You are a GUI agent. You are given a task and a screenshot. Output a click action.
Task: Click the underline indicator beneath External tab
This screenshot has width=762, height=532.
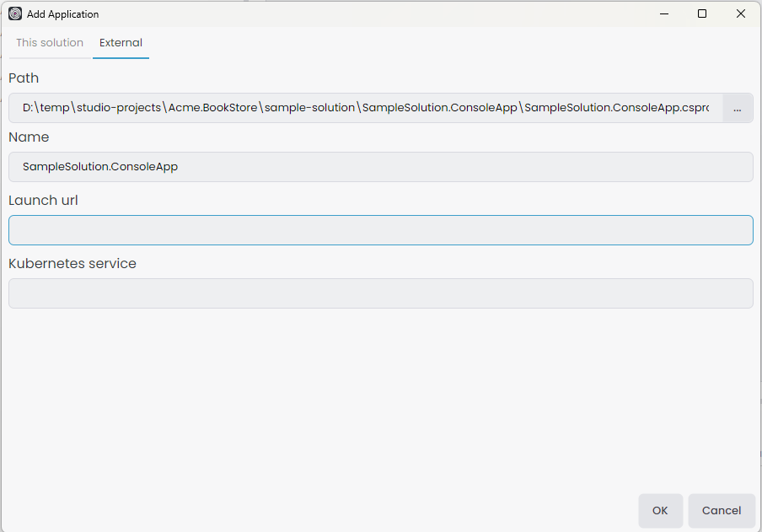[121, 57]
